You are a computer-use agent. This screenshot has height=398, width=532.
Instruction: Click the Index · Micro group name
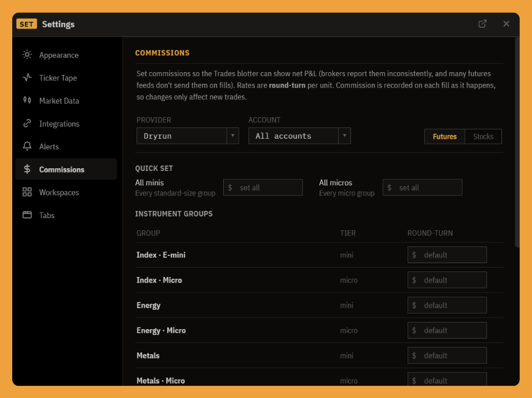(x=159, y=280)
